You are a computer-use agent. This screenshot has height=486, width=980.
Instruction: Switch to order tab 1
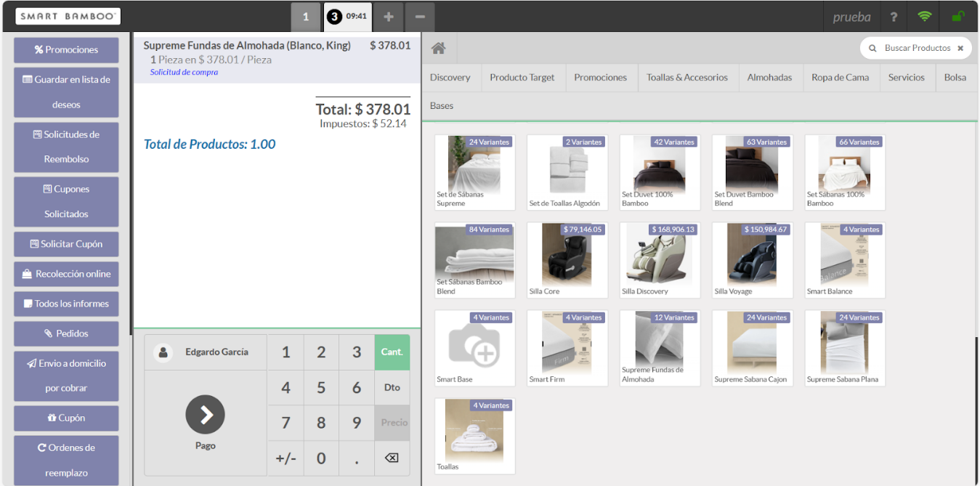306,17
